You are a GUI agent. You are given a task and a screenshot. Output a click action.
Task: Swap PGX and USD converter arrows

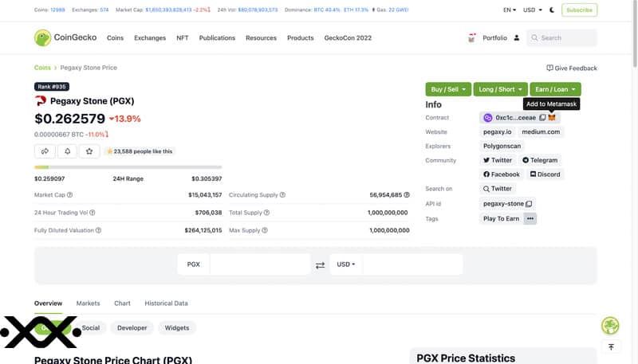click(321, 265)
